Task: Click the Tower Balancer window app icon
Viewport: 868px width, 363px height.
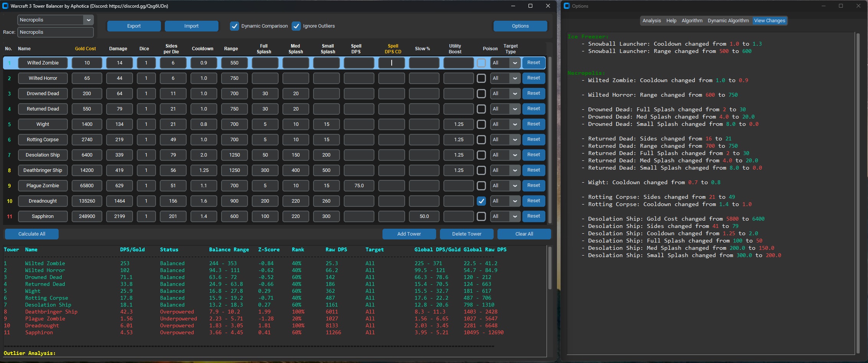Action: (5, 6)
